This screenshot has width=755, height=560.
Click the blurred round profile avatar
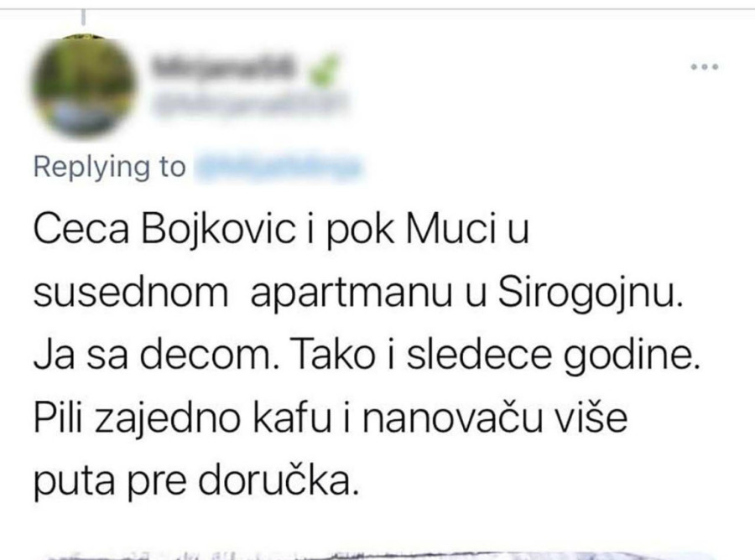pyautogui.click(x=84, y=86)
